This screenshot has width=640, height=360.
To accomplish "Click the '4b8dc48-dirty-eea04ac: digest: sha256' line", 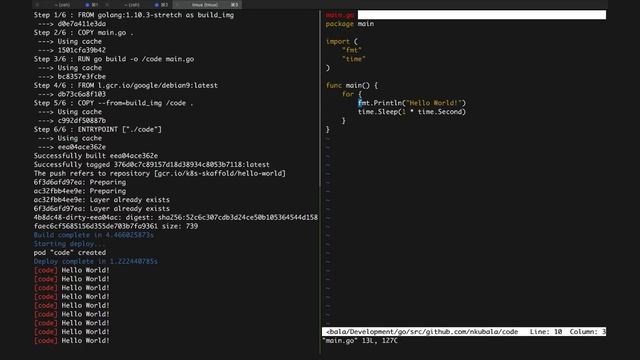I will click(176, 218).
